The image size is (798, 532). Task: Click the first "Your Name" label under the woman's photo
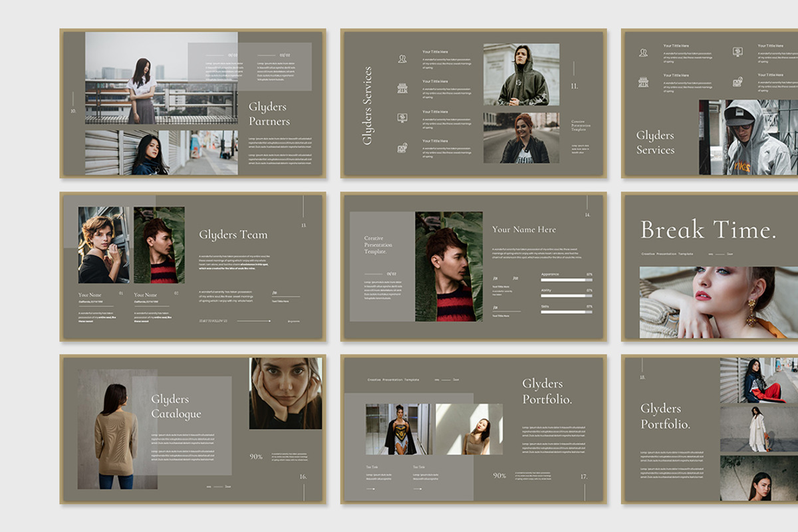(x=90, y=295)
